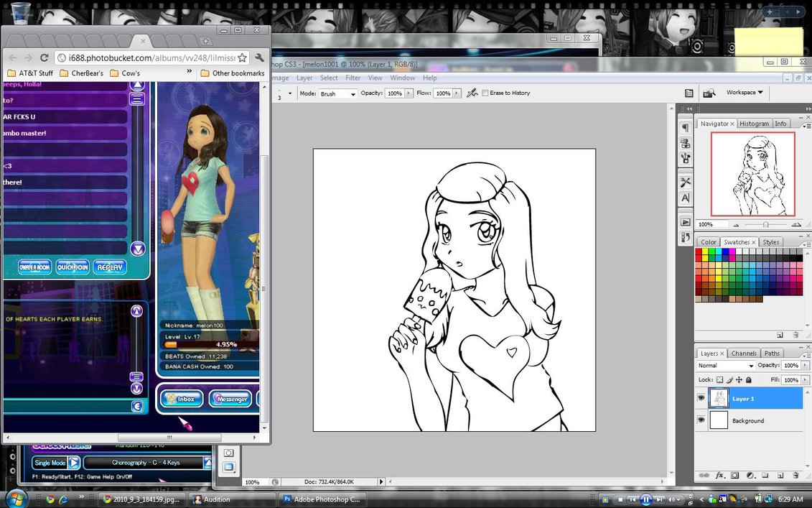The image size is (812, 508).
Task: Toggle visibility of the Background layer
Action: pyautogui.click(x=701, y=420)
